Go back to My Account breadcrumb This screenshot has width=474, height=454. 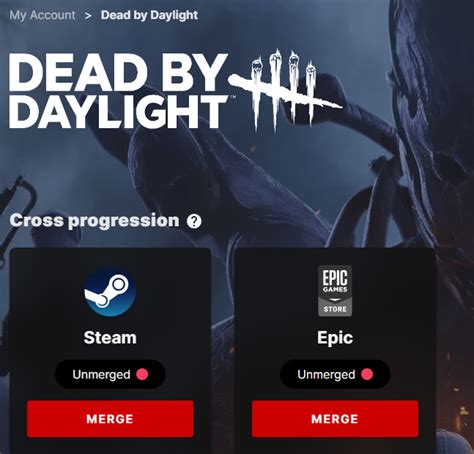(42, 15)
